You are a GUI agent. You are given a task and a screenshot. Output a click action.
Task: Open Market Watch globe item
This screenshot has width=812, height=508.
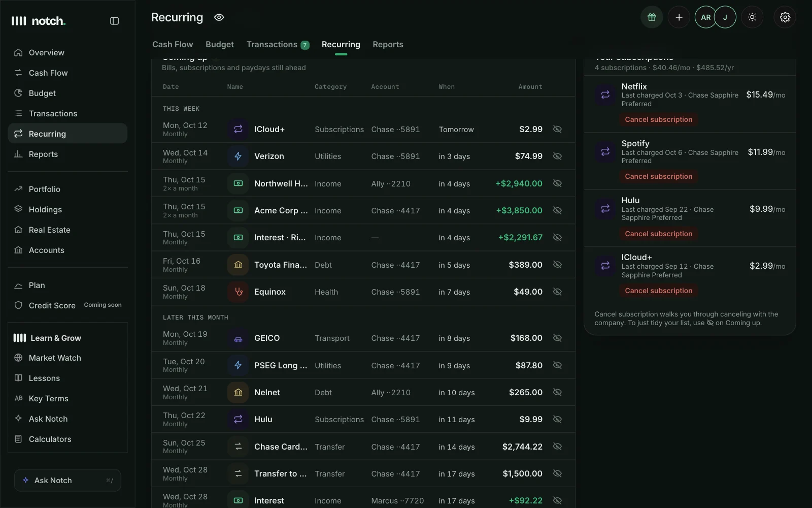pyautogui.click(x=67, y=358)
